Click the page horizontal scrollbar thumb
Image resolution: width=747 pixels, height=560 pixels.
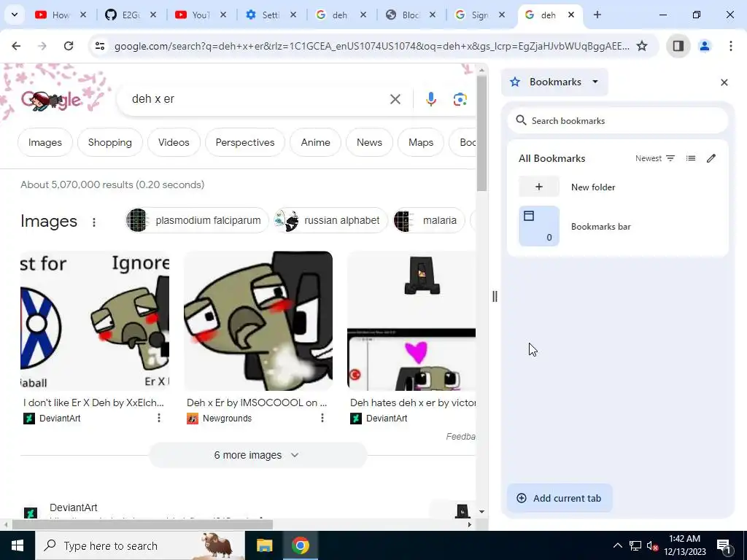click(x=142, y=525)
